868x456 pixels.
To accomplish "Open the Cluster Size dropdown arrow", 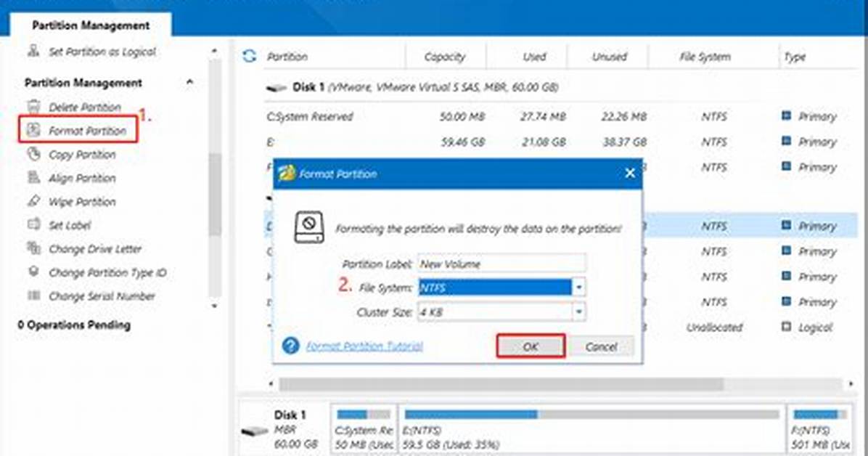I will pos(578,312).
